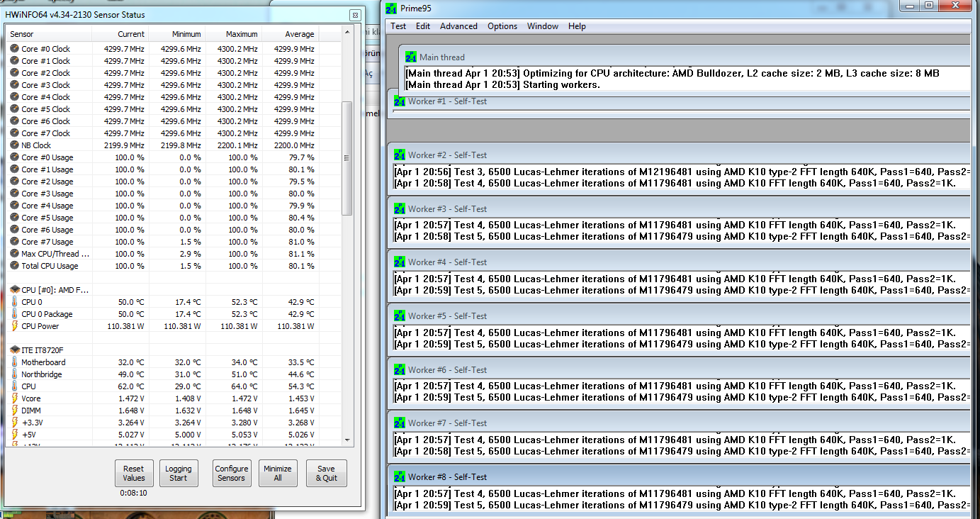Viewport: 980px width, 519px height.
Task: Click the Worker #6 Self-Test window icon
Action: click(400, 369)
